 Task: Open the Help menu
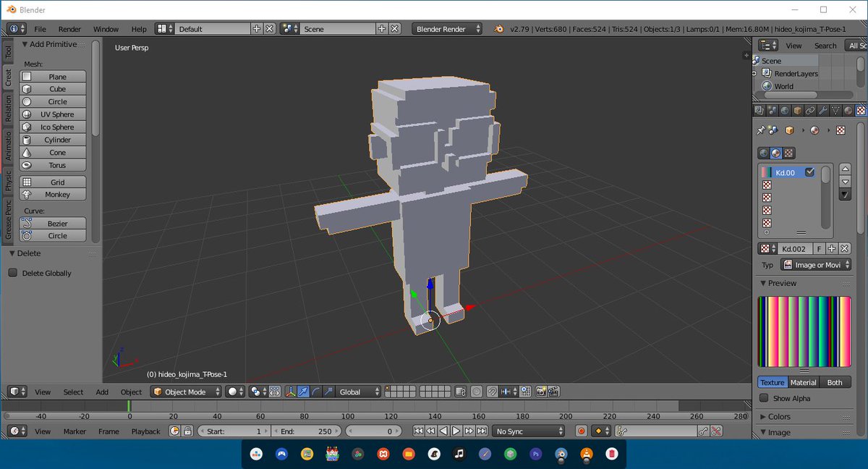[x=139, y=29]
